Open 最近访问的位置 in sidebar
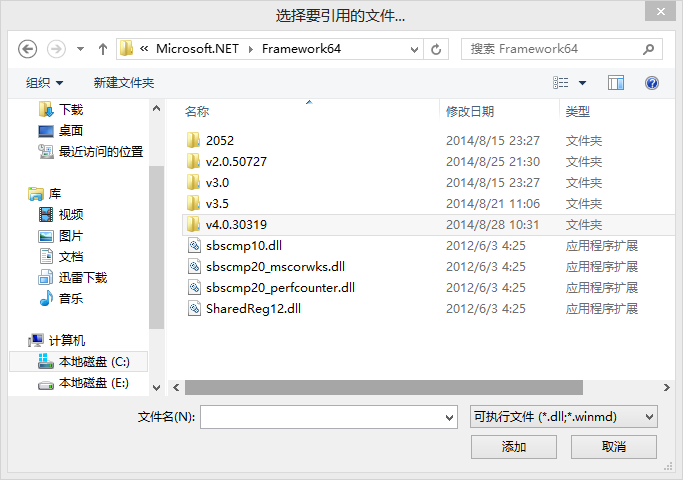The width and height of the screenshot is (683, 480). 100,151
